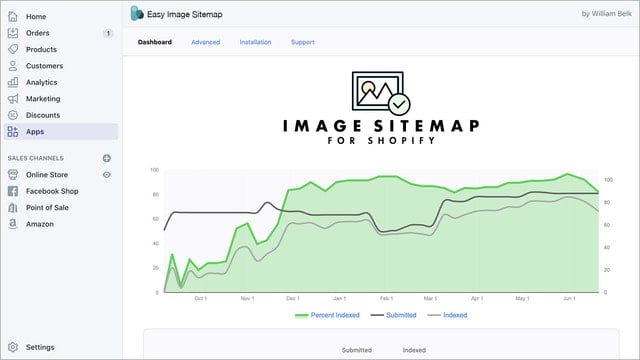Click the Oct 1 axis label
The height and width of the screenshot is (360, 640).
point(200,298)
